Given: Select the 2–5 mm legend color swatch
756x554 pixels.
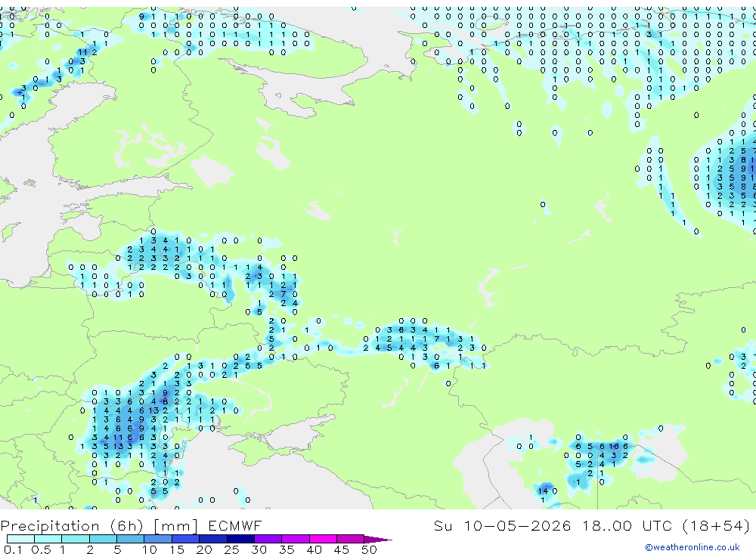Looking at the screenshot, I should (103, 539).
